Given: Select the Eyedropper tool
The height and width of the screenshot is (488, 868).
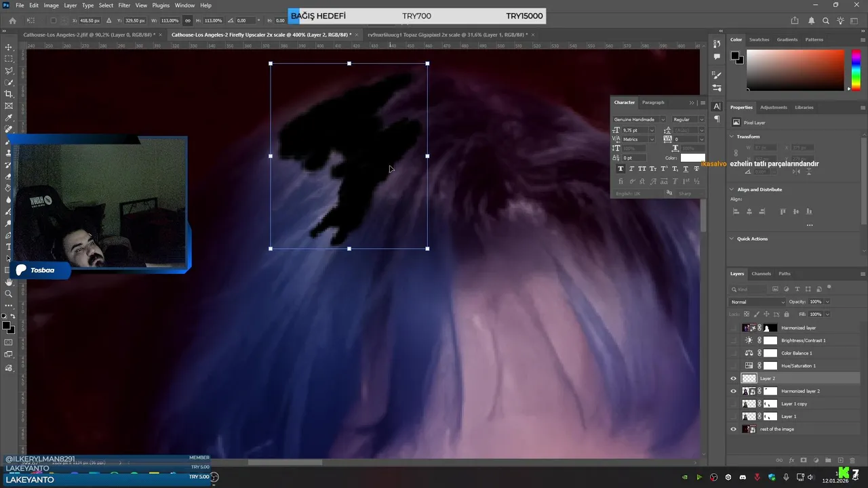Looking at the screenshot, I should (9, 118).
